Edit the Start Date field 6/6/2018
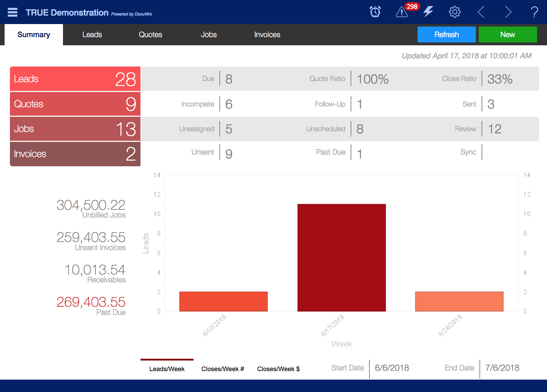The image size is (547, 392). (392, 368)
